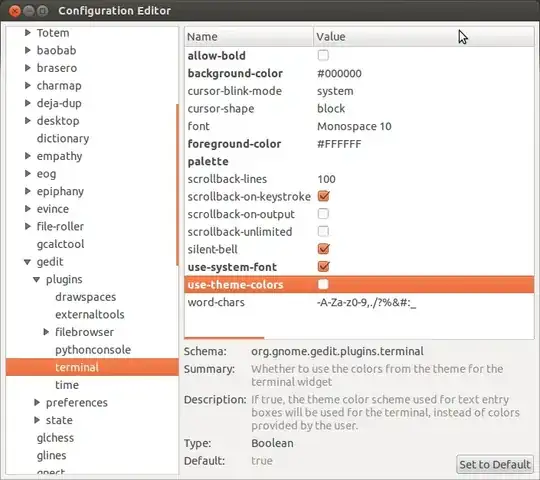Edit the font value Monospace 10

tap(354, 126)
